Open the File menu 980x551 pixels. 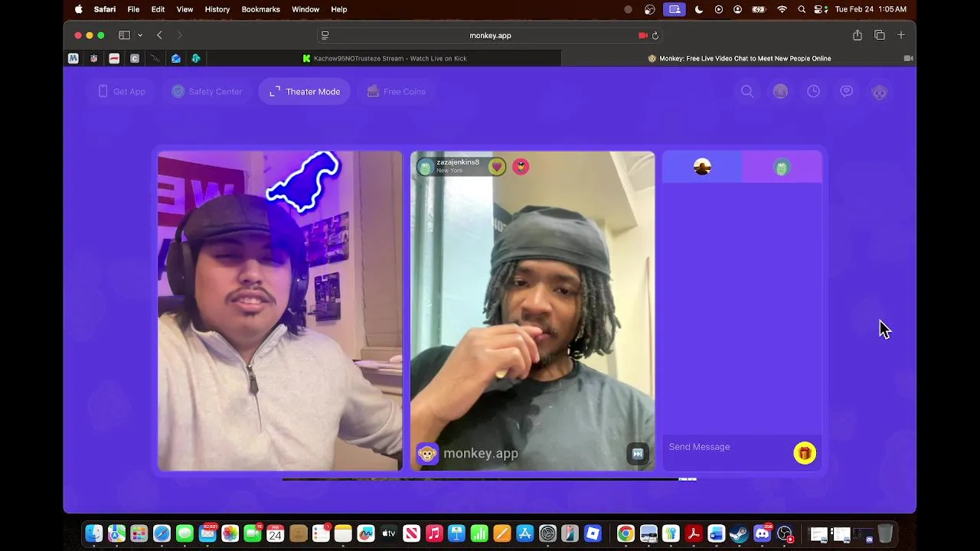point(133,9)
